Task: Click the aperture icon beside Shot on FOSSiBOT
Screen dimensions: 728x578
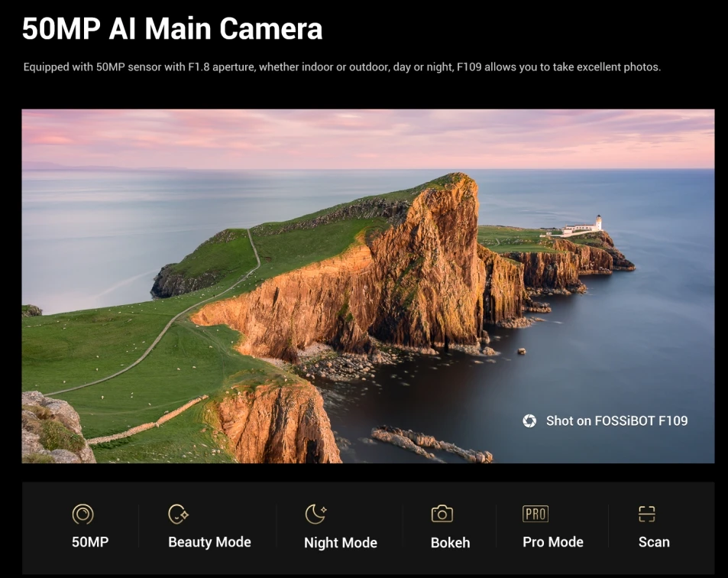Action: coord(529,421)
